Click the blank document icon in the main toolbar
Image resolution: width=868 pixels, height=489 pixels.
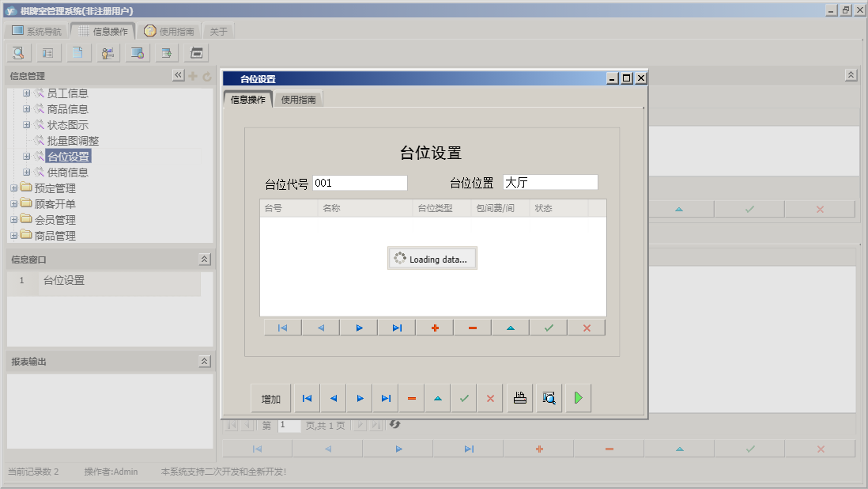click(77, 53)
